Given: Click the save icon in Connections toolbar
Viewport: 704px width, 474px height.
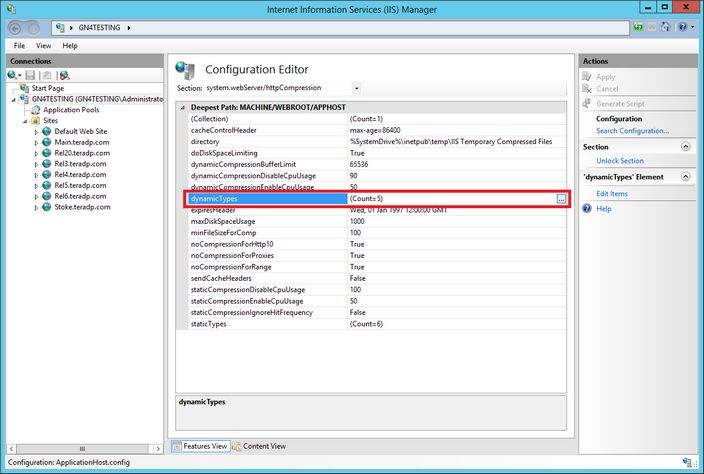Looking at the screenshot, I should (30, 75).
